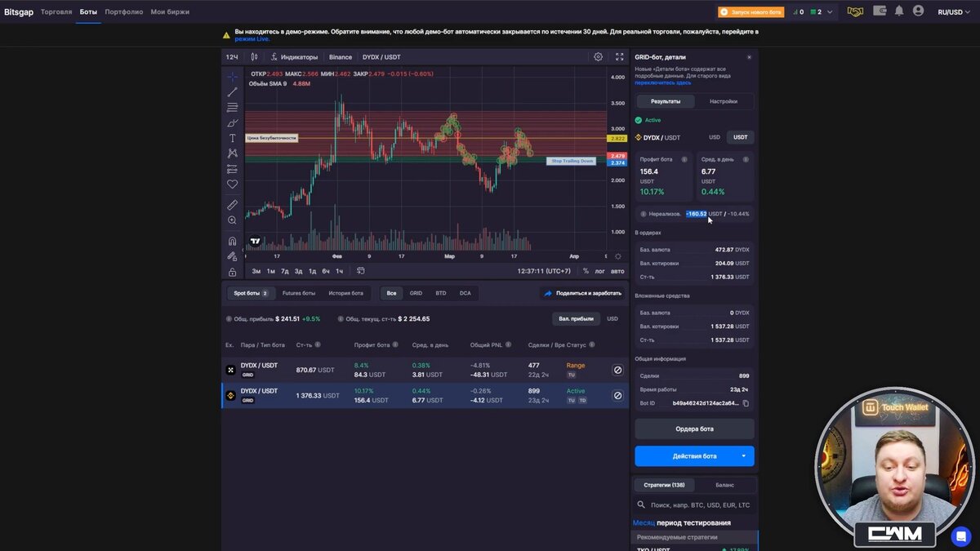The height and width of the screenshot is (551, 980).
Task: Toggle the percent scale
Action: click(x=586, y=271)
